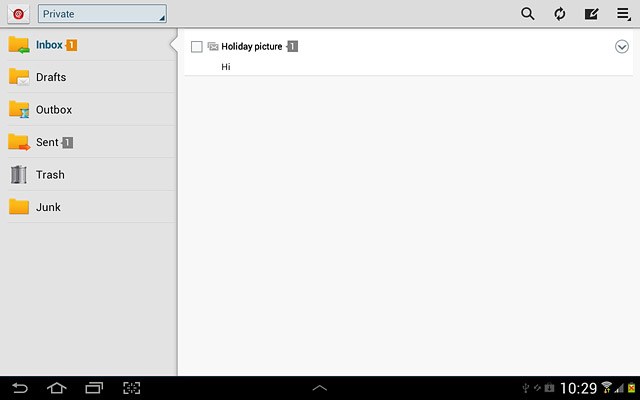Image resolution: width=640 pixels, height=400 pixels.
Task: Open the search magnifier icon
Action: coord(527,14)
